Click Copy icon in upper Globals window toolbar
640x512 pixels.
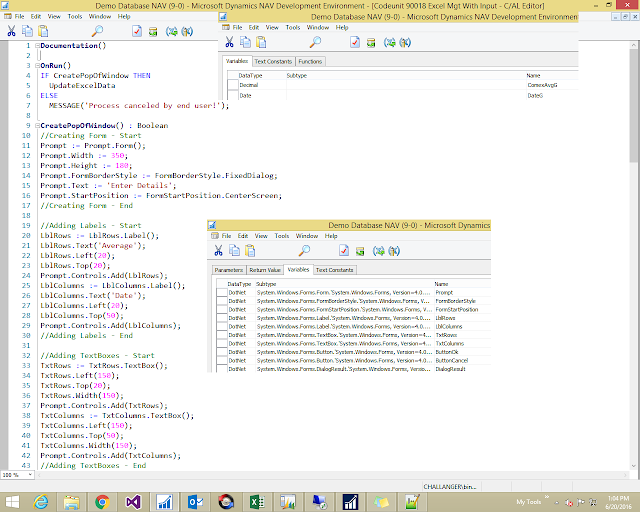point(245,42)
